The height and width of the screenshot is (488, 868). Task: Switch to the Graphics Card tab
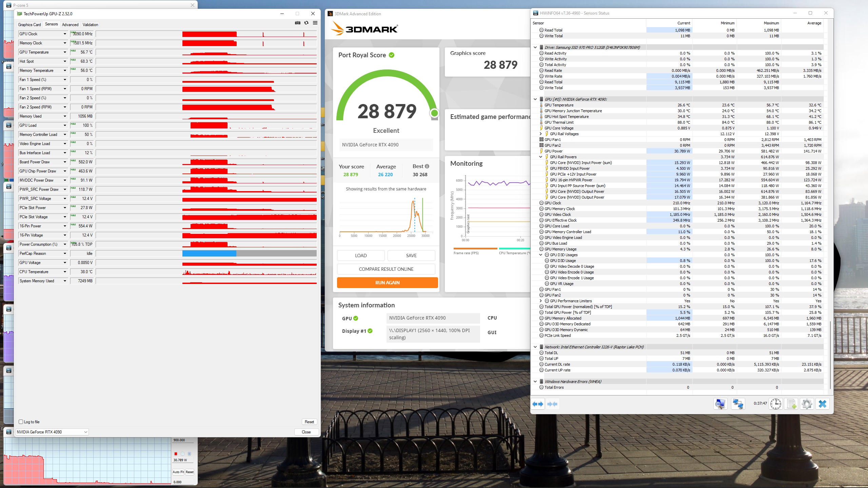point(29,25)
